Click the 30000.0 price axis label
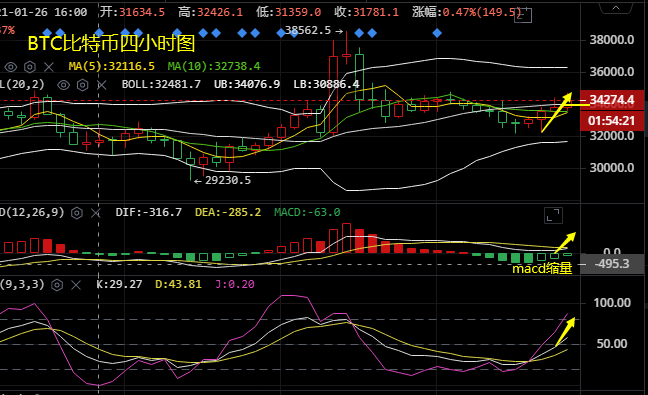Viewport: 648px width, 395px height. (612, 168)
